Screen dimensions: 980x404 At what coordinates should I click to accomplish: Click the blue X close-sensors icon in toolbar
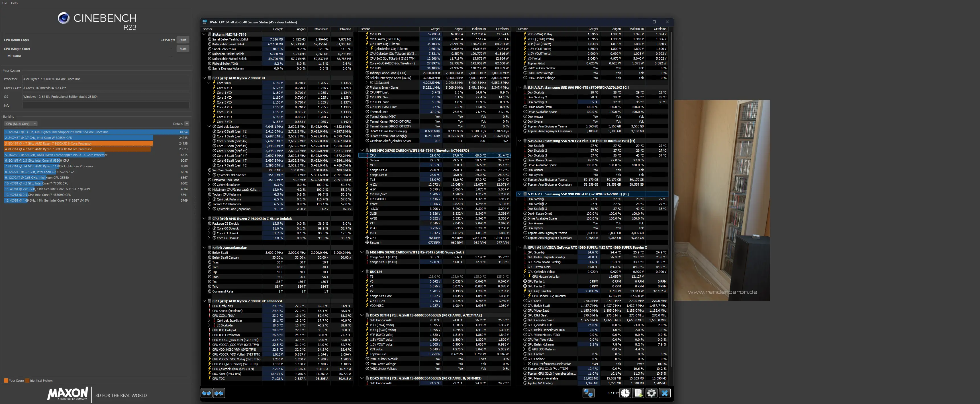click(x=665, y=393)
